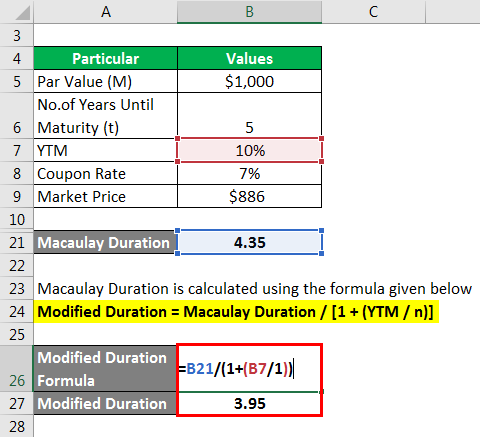Select row 24 header
Viewport: 480px width, 437px height.
tap(17, 311)
